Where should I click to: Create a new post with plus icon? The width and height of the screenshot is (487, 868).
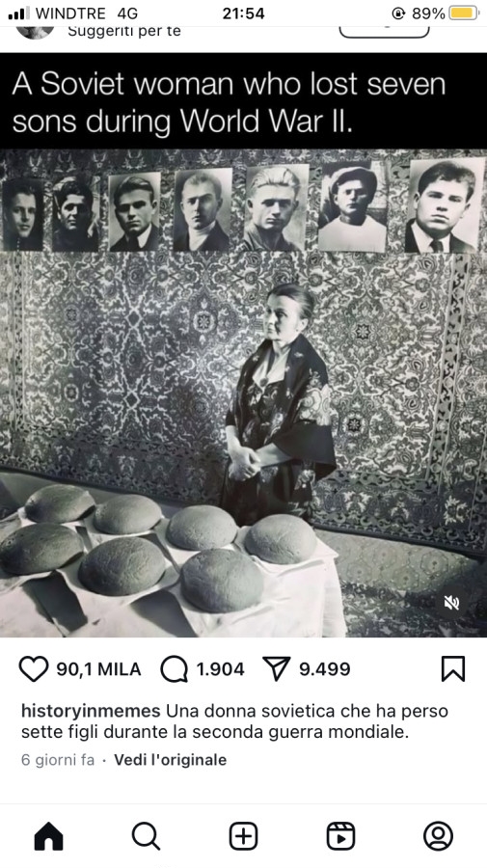243,836
